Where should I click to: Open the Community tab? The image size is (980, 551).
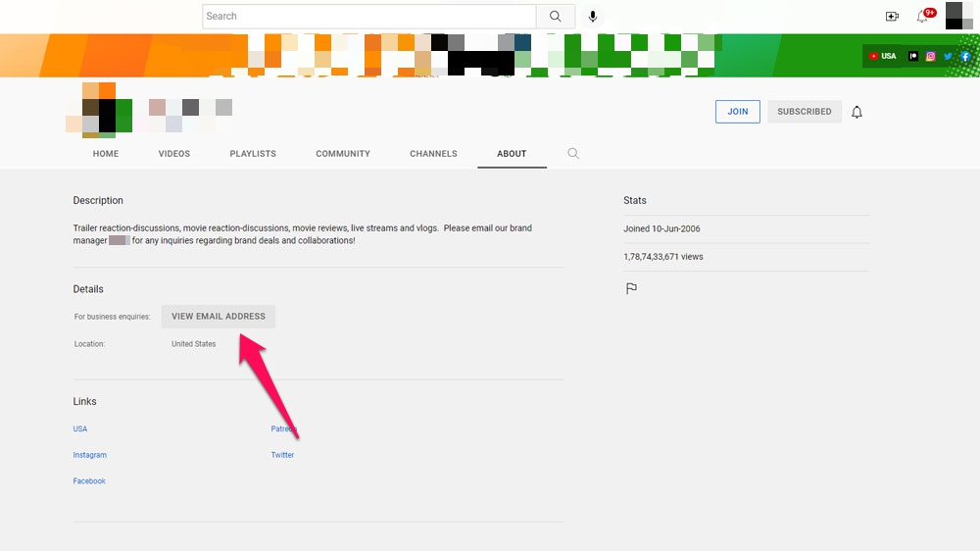343,154
